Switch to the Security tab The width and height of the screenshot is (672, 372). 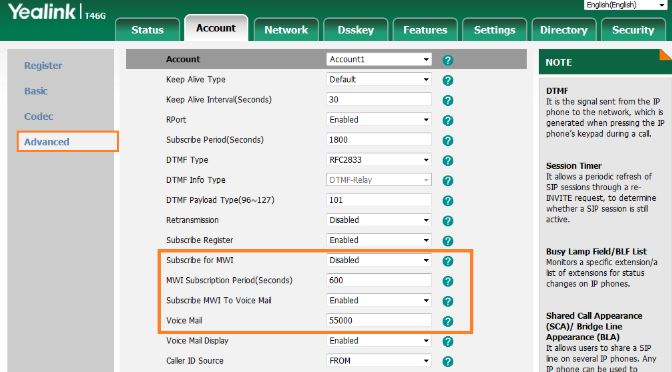[633, 30]
